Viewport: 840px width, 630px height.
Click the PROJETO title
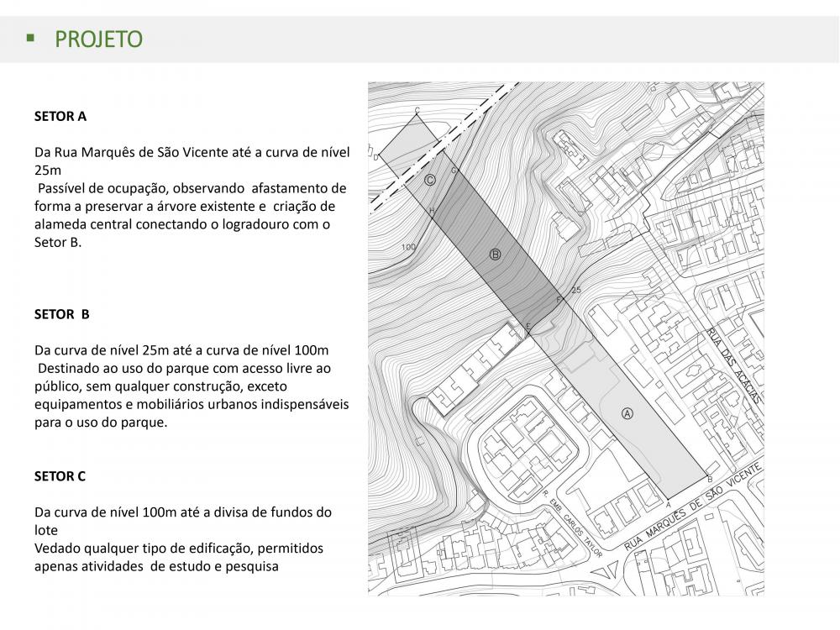point(98,39)
